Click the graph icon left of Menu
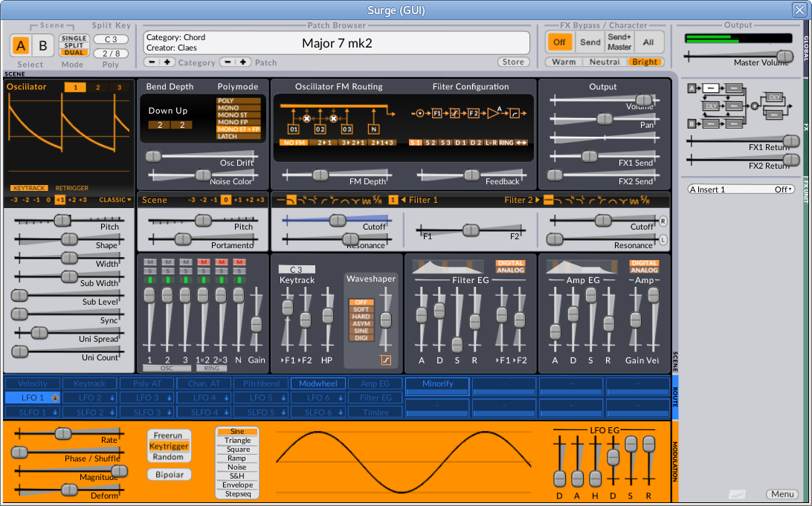The height and width of the screenshot is (506, 812). pyautogui.click(x=738, y=495)
